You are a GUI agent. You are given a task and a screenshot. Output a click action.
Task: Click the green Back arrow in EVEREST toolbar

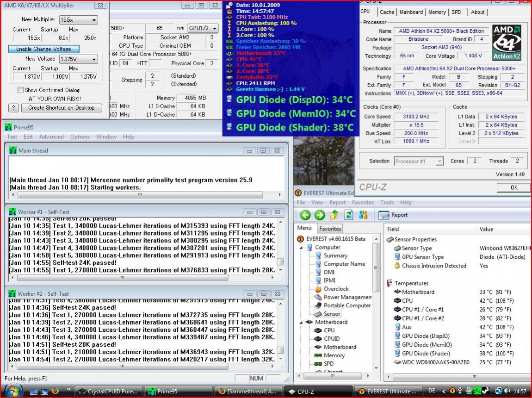click(305, 215)
